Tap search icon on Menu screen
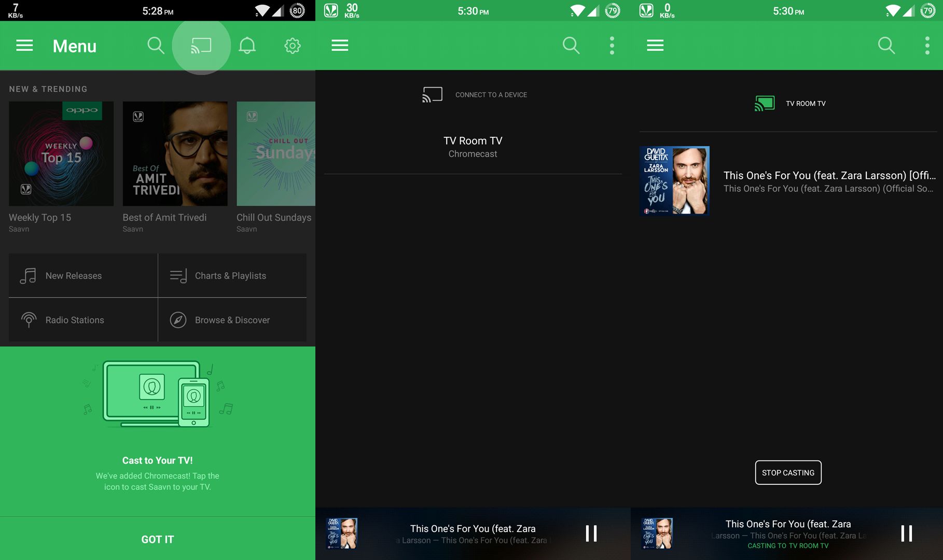Screen dimensions: 943x560 pyautogui.click(x=156, y=46)
